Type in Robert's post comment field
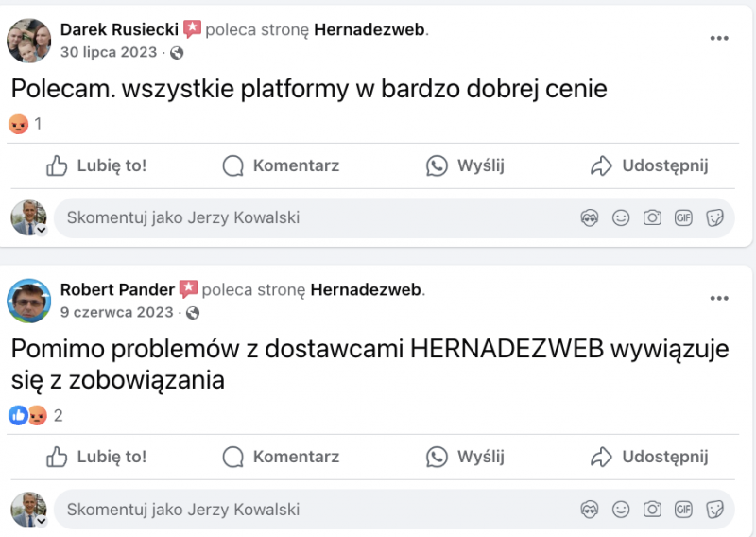 pyautogui.click(x=312, y=509)
